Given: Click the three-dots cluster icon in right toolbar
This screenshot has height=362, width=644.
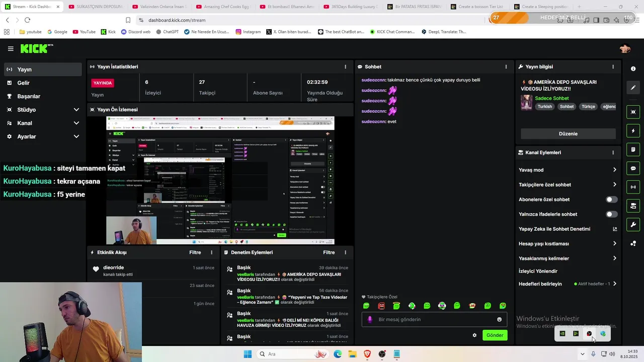Looking at the screenshot, I should [633, 243].
